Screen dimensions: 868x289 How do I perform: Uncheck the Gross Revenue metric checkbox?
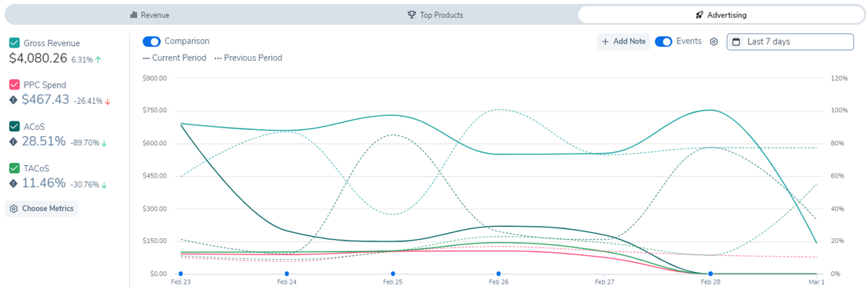15,42
